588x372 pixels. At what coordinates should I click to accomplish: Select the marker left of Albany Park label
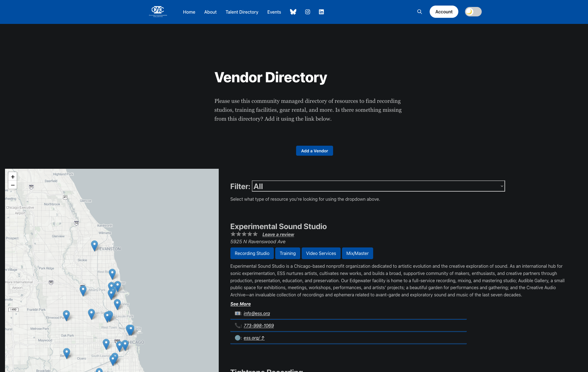pyautogui.click(x=83, y=291)
